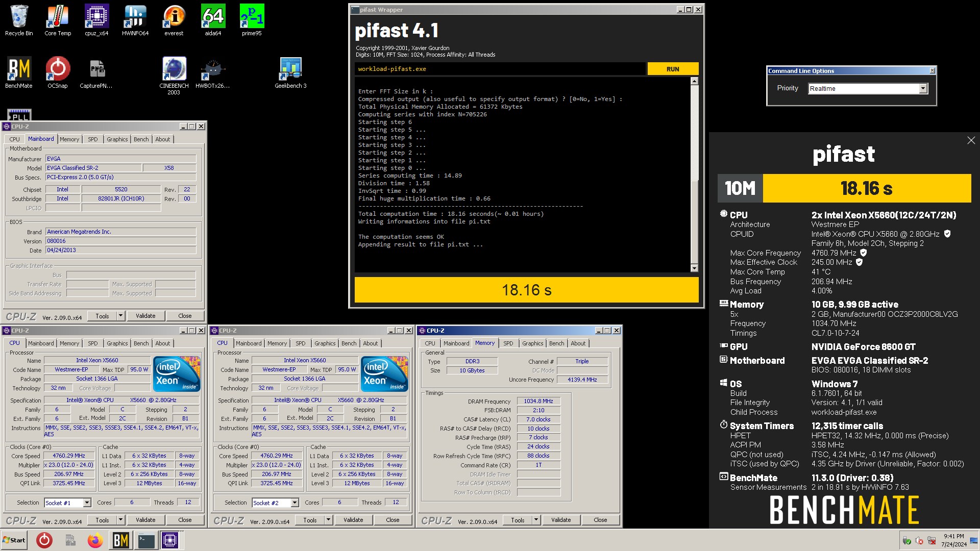Screen dimensions: 980x551
Task: Click Validate in Memory CPU-Z window
Action: pos(561,520)
